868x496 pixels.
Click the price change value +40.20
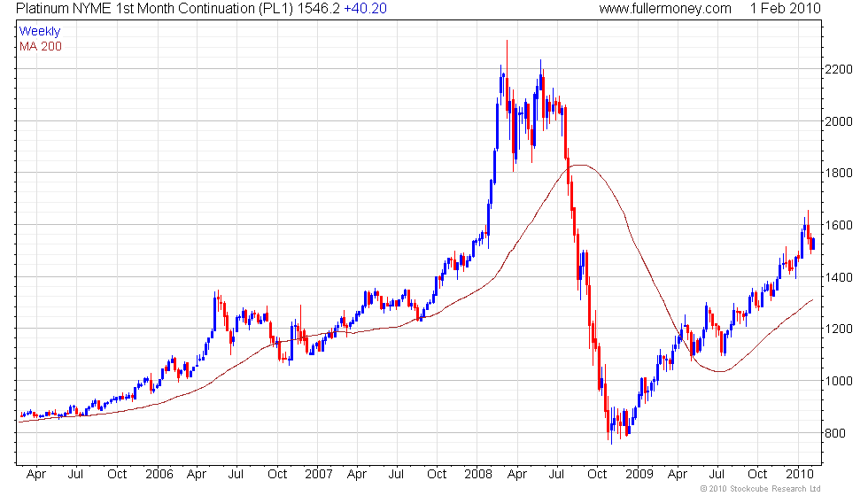[365, 9]
